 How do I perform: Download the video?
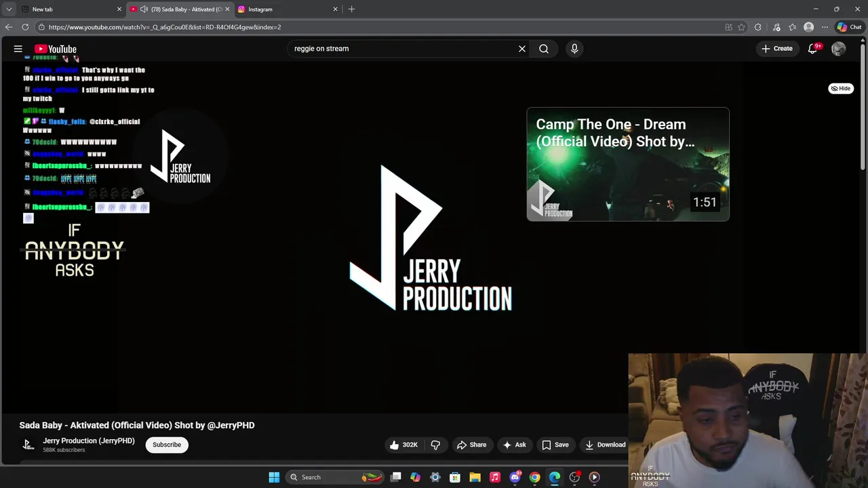605,445
